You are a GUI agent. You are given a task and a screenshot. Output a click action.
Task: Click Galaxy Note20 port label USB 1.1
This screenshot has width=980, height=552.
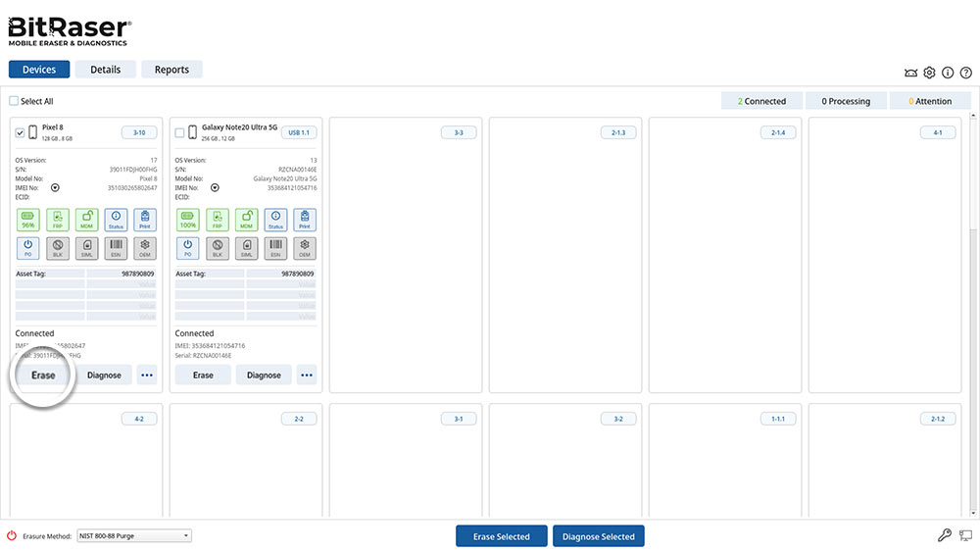[299, 132]
